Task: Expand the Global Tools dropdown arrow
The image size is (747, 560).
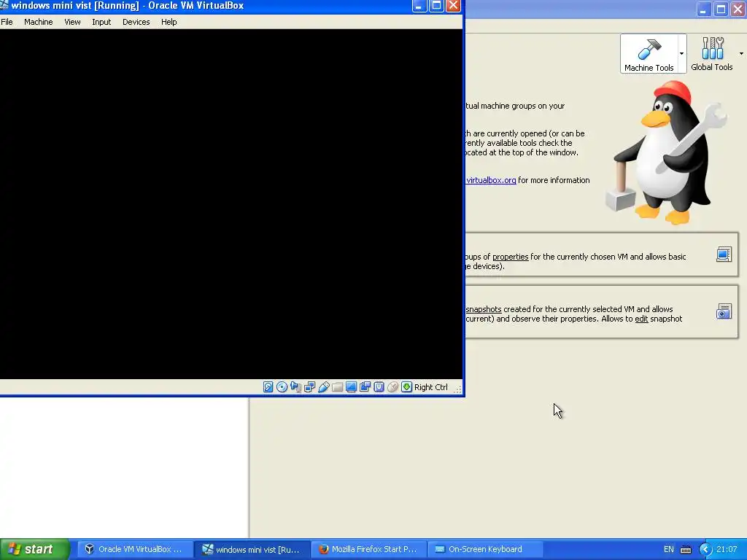Action: coord(741,54)
